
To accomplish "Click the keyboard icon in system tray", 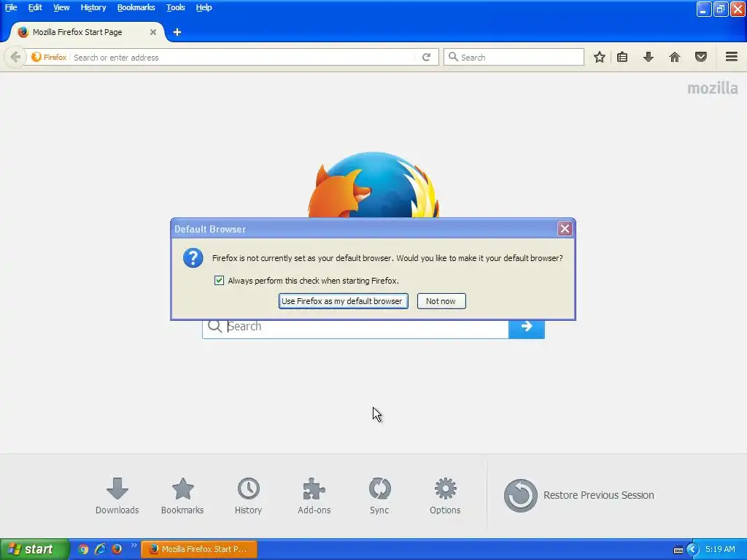I will (678, 550).
